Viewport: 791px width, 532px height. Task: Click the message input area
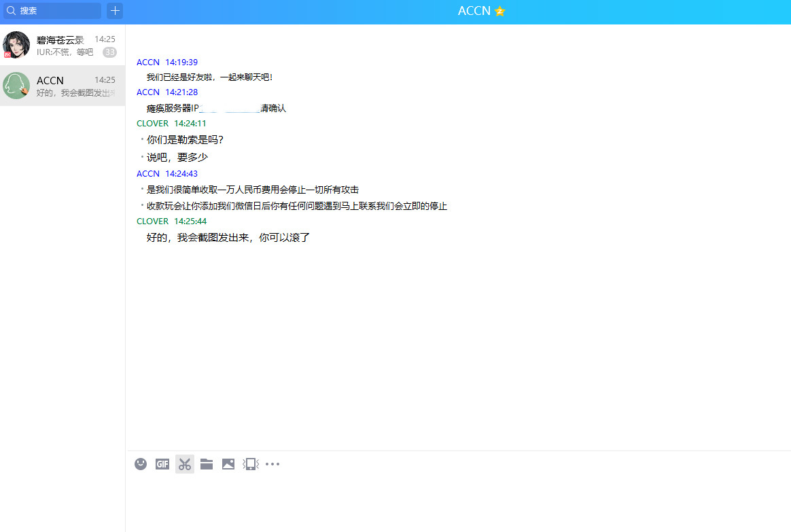(459, 503)
